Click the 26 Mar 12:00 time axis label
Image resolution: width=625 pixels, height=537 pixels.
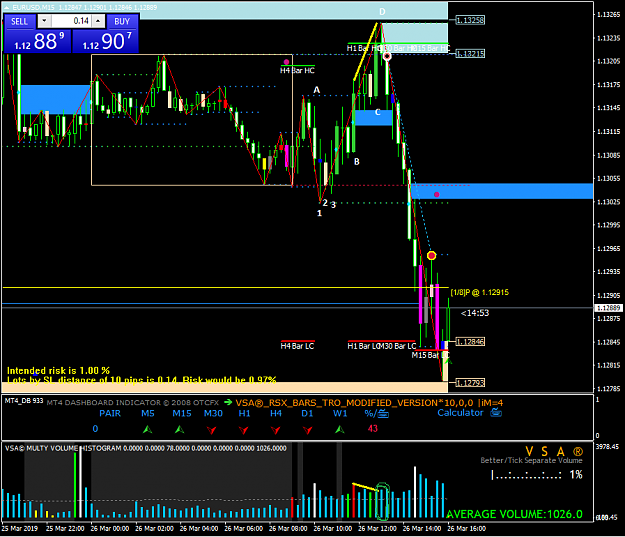[377, 528]
